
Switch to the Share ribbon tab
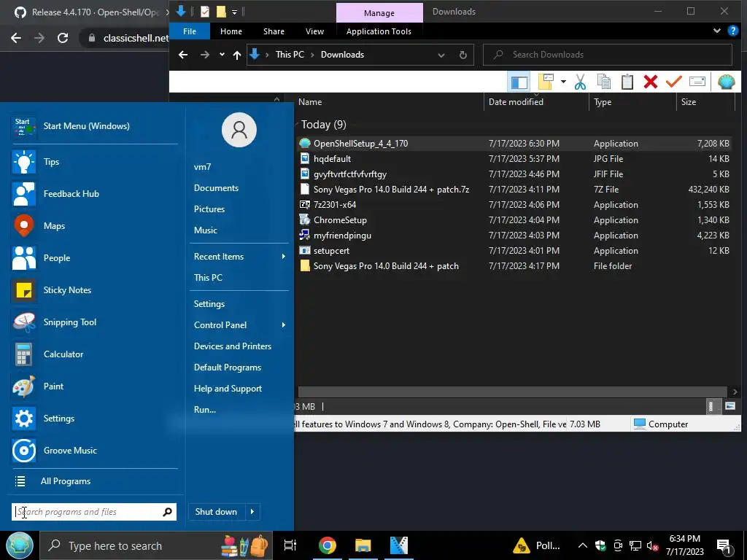(274, 31)
